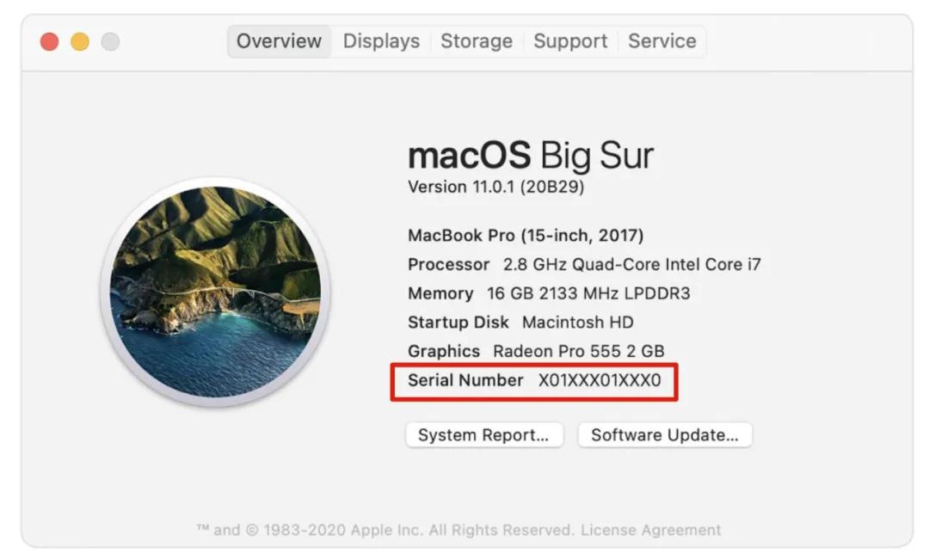The height and width of the screenshot is (560, 929).
Task: Select the Support tab
Action: tap(570, 41)
